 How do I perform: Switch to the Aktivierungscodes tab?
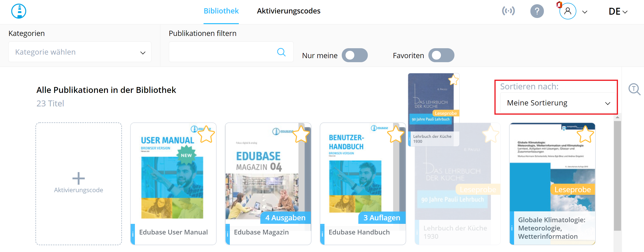[289, 11]
